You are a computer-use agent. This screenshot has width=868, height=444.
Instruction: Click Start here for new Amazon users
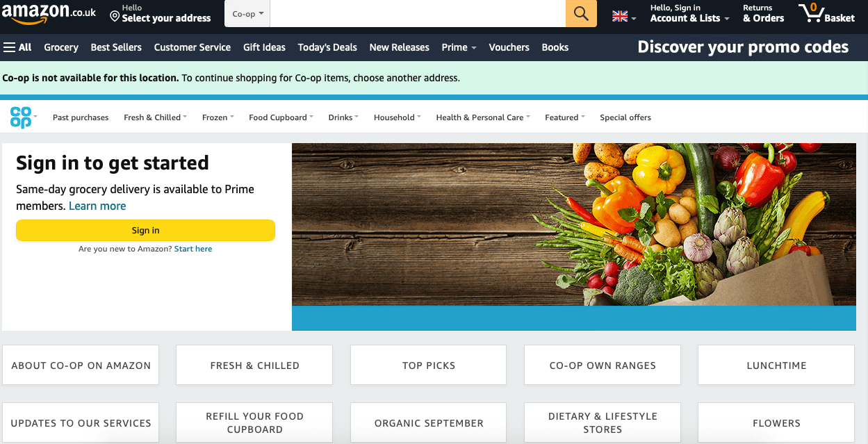point(193,249)
